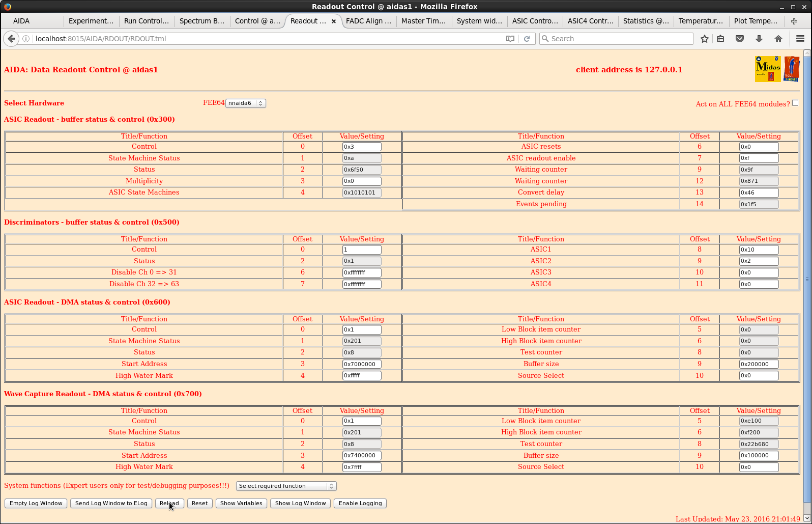Edit Wave Capture Buffer size 0x100000
Screen dimensions: 812x524
pyautogui.click(x=759, y=455)
